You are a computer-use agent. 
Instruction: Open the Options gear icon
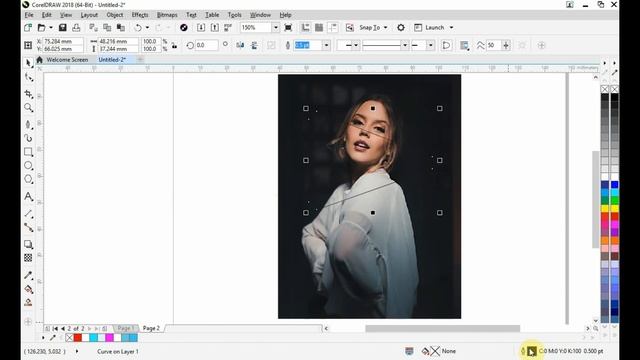point(401,27)
